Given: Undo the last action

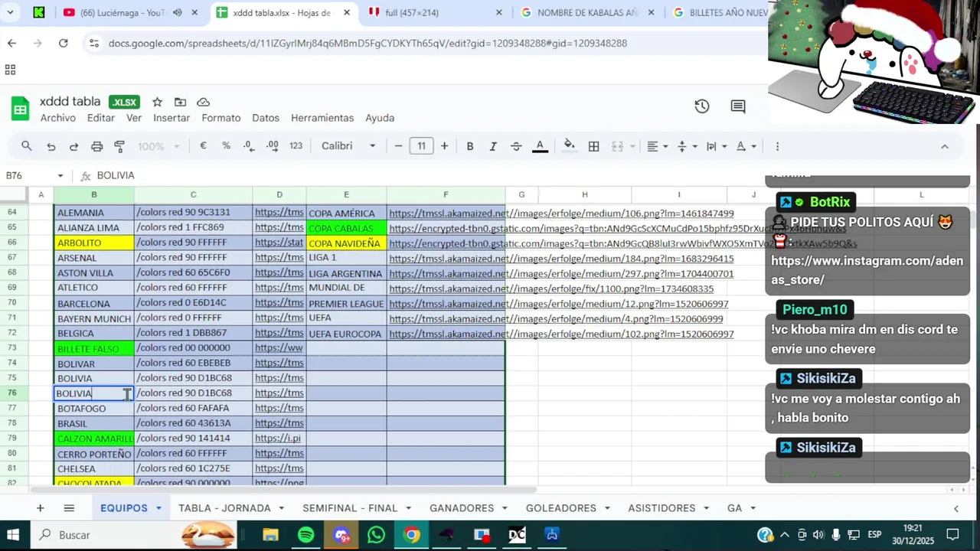Looking at the screenshot, I should pos(51,146).
